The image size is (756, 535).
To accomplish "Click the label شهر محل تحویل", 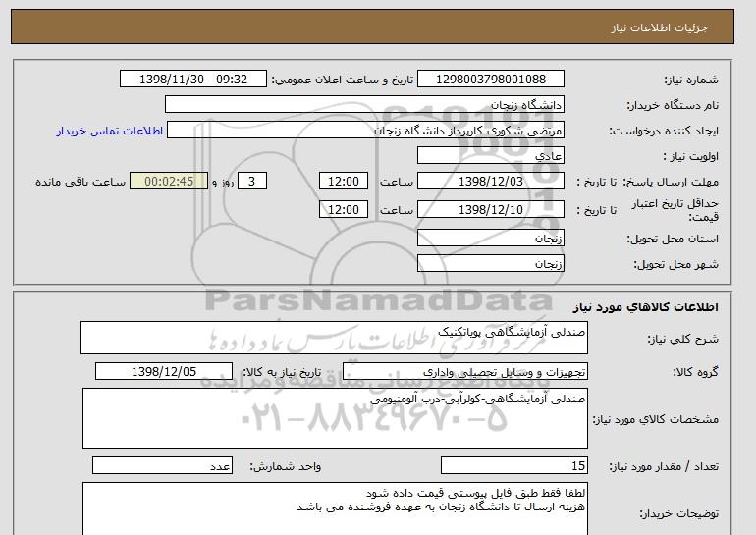I will click(x=675, y=264).
